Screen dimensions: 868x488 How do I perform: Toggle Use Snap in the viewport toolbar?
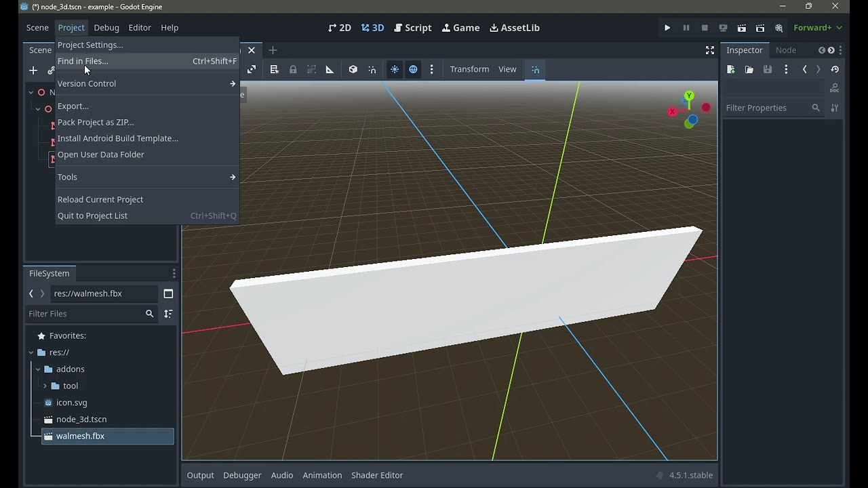click(372, 69)
